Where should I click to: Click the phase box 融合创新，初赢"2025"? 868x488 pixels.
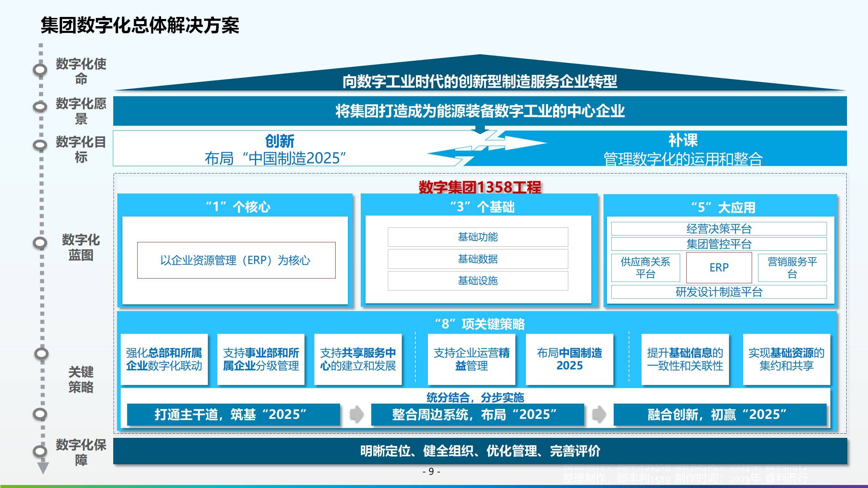(x=720, y=414)
